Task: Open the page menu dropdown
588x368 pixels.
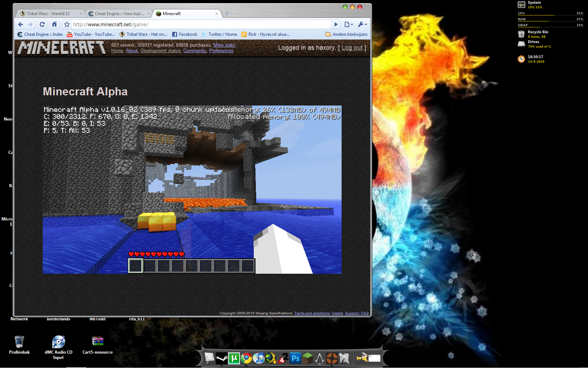Action: tap(349, 24)
